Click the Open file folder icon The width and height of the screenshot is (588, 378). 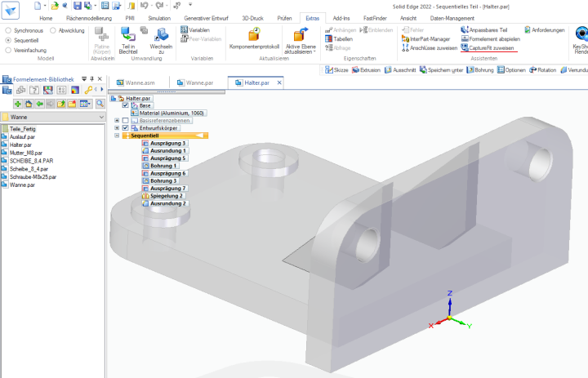(55, 5)
